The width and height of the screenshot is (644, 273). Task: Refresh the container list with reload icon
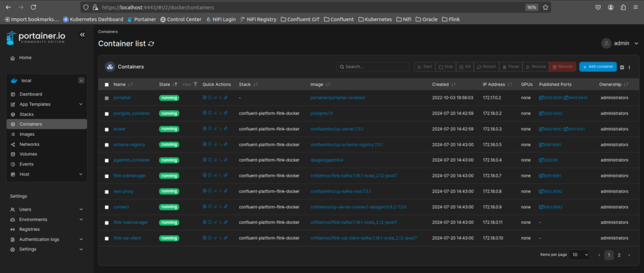(151, 44)
